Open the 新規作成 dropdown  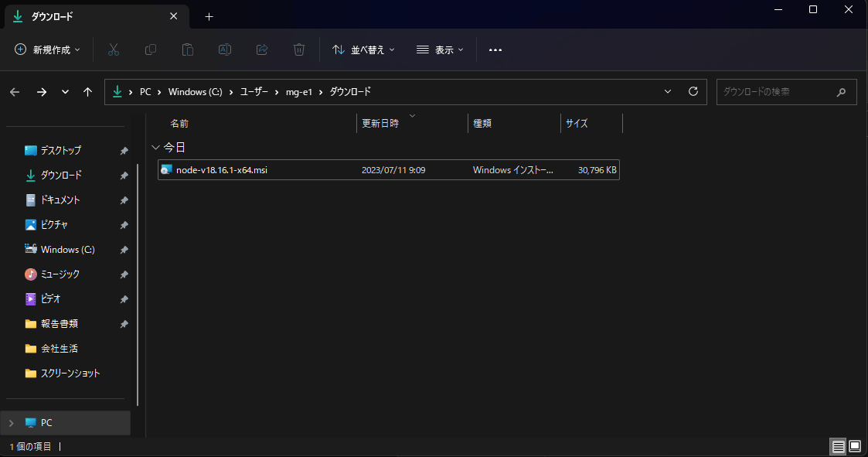pyautogui.click(x=48, y=49)
